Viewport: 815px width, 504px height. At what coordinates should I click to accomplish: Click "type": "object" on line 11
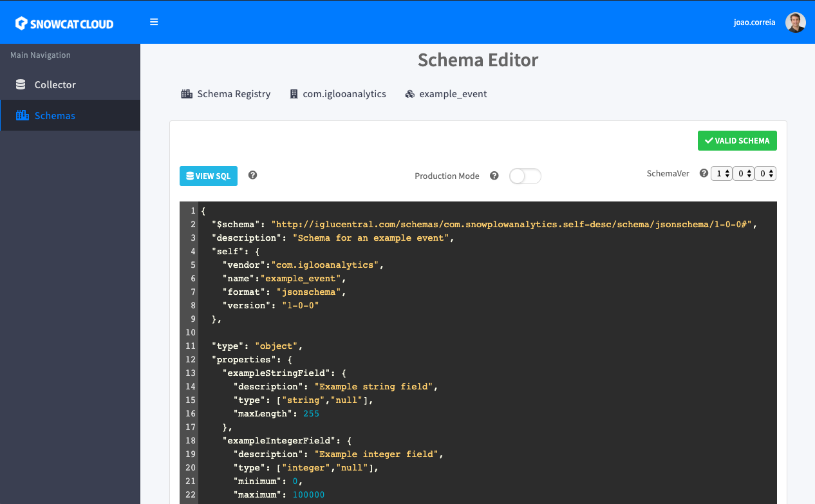pyautogui.click(x=254, y=346)
